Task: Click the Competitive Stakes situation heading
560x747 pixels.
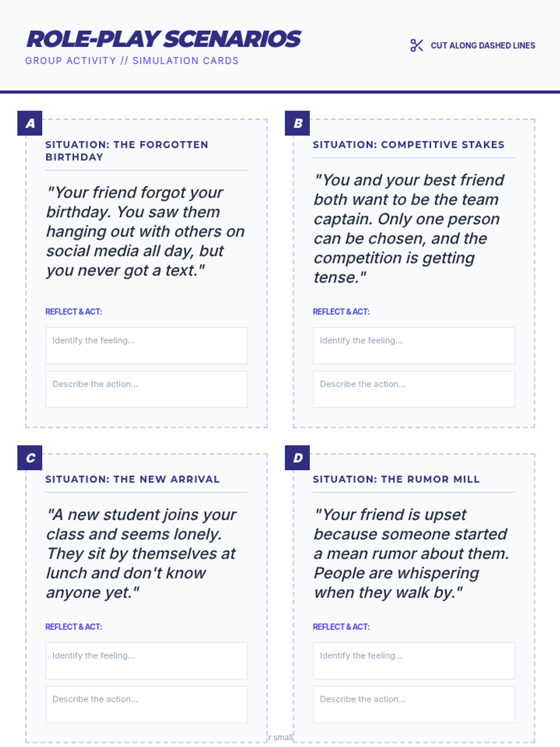Action: 408,145
